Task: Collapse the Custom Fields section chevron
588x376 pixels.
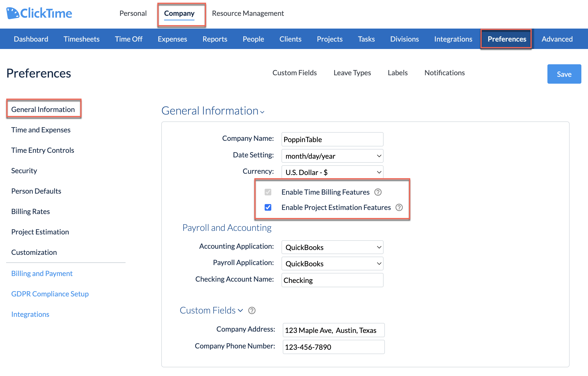Action: [240, 310]
